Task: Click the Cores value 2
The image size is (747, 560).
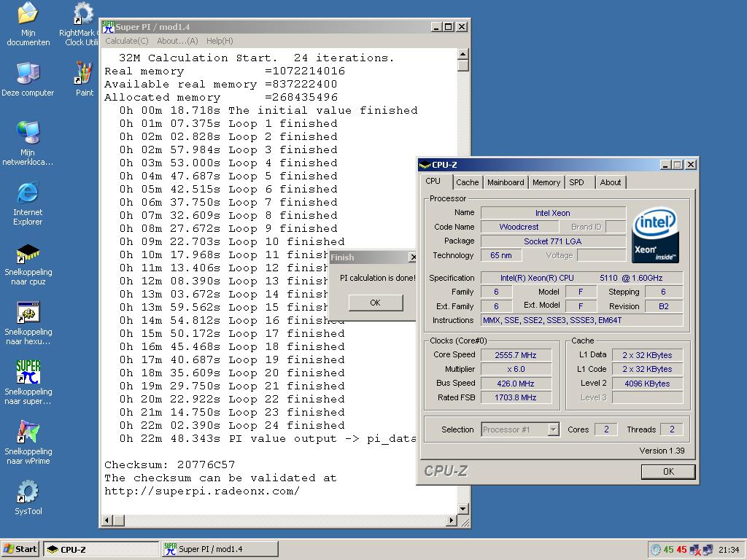Action: click(606, 429)
